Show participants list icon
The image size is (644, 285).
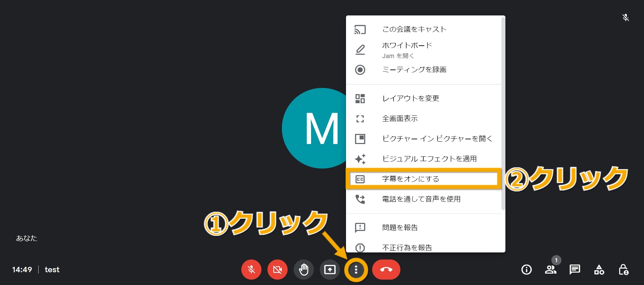pos(551,270)
